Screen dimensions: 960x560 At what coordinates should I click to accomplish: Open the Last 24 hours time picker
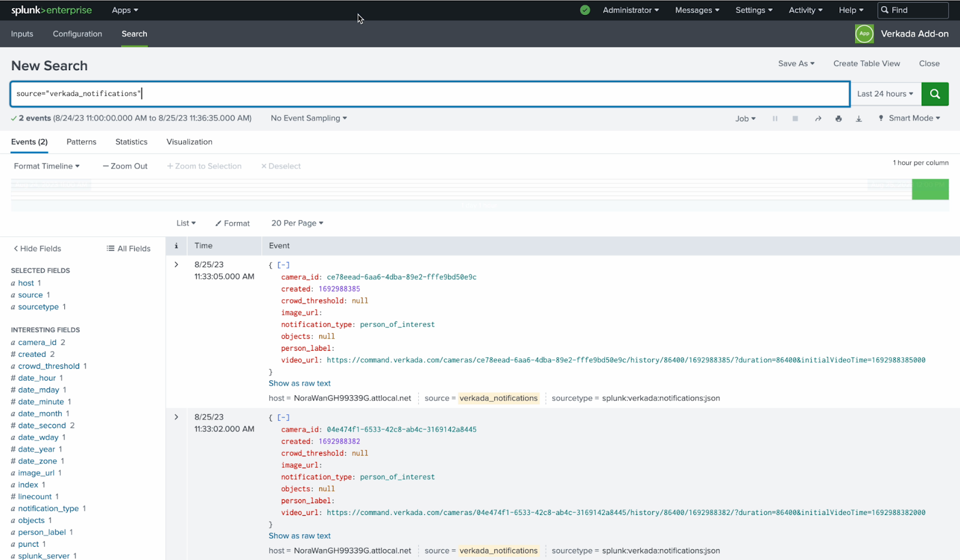[x=885, y=94]
